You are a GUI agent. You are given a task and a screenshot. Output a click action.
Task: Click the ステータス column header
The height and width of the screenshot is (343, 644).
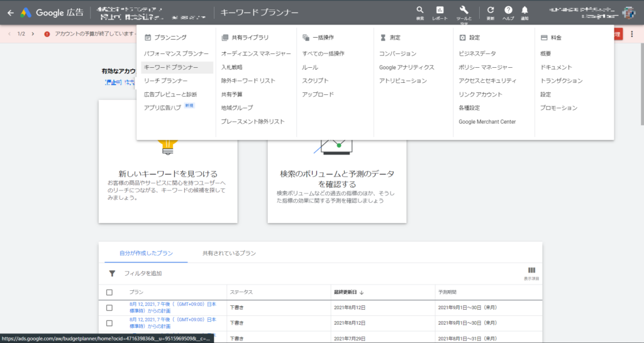tap(241, 293)
